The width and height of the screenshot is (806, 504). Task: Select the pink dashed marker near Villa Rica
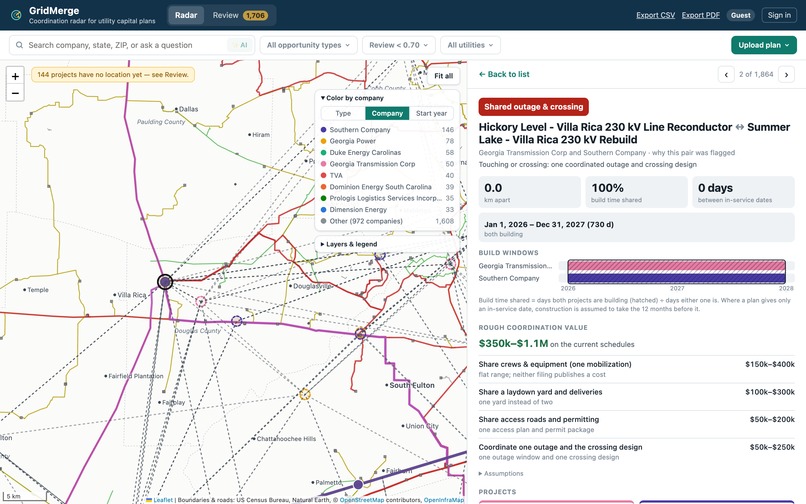pos(201,301)
